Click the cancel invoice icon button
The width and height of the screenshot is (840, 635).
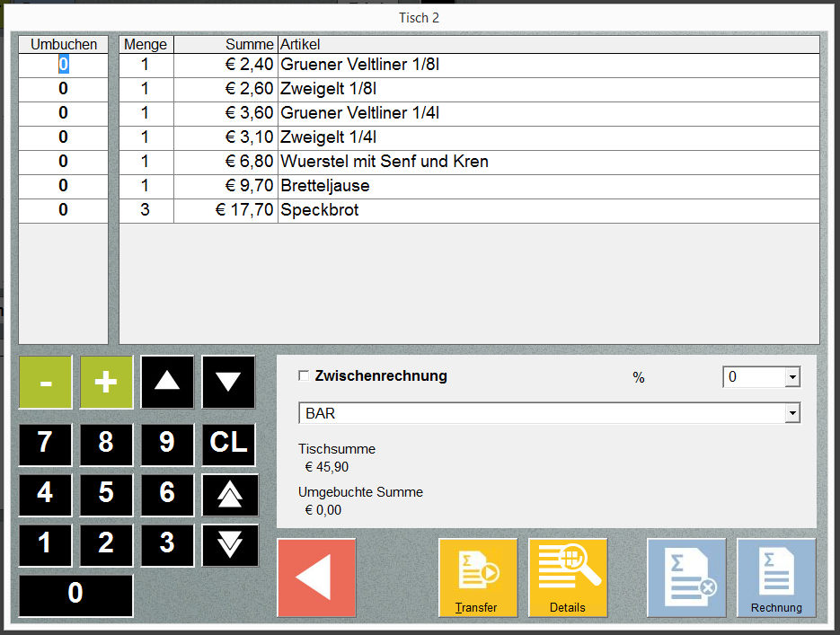tap(686, 578)
